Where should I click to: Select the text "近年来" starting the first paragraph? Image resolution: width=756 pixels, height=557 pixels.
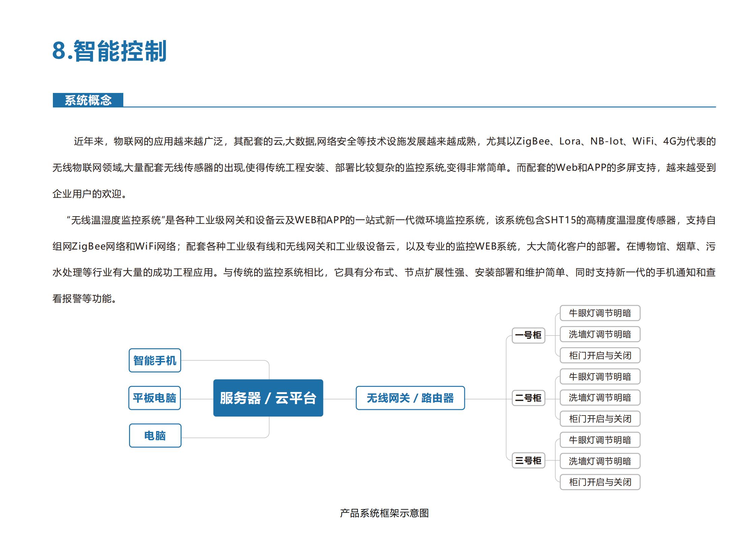(x=88, y=141)
